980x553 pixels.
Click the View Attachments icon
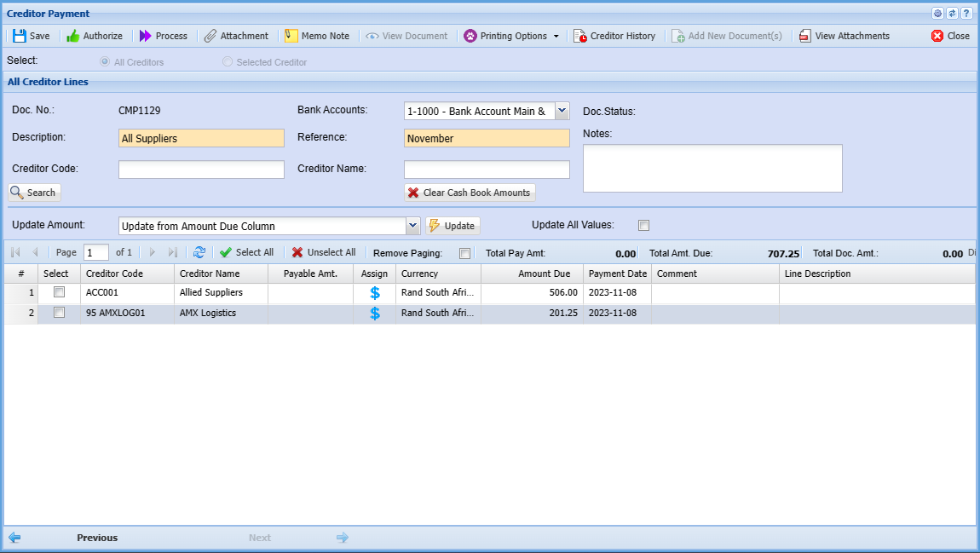805,36
